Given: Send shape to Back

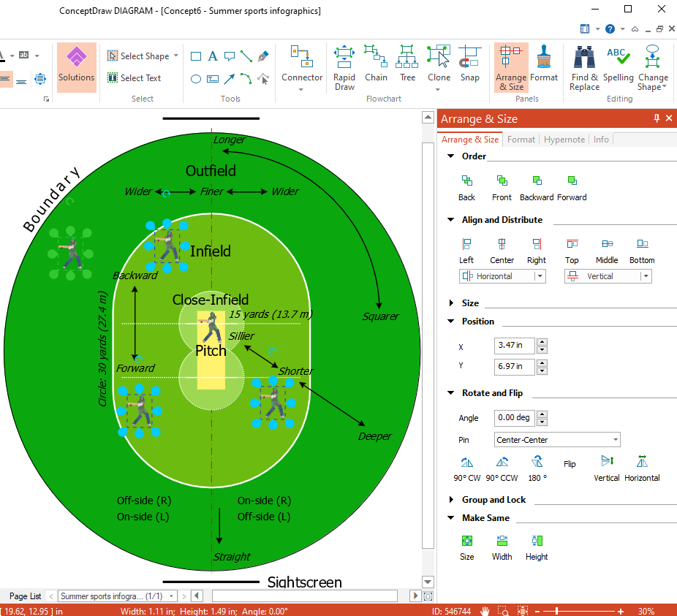Looking at the screenshot, I should 466,188.
